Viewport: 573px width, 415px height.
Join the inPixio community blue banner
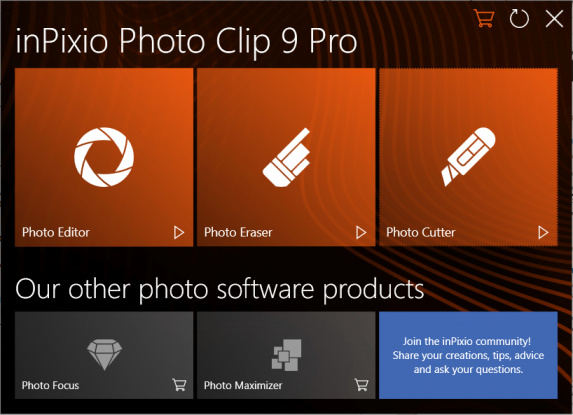tap(468, 355)
